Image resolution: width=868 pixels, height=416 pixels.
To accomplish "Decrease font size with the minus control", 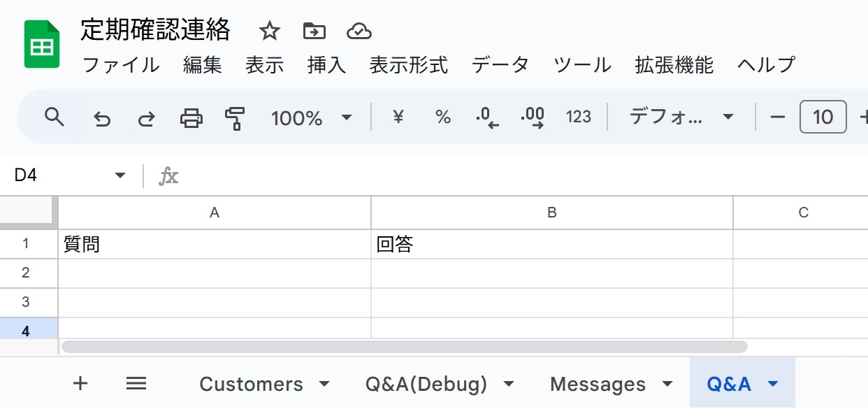I will [x=778, y=117].
